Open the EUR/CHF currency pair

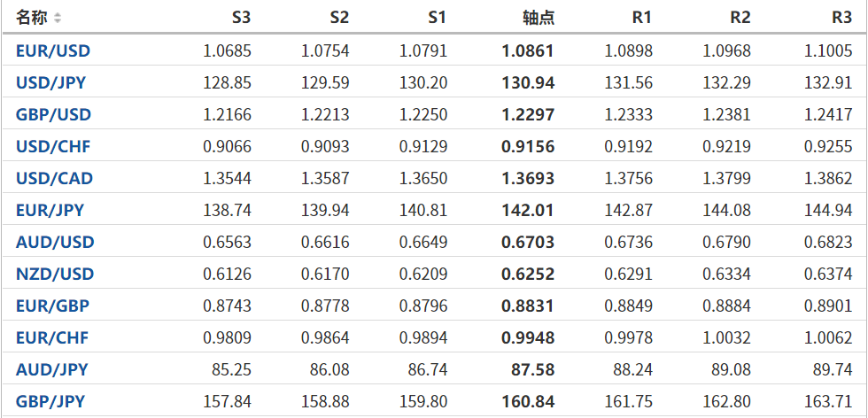point(52,338)
